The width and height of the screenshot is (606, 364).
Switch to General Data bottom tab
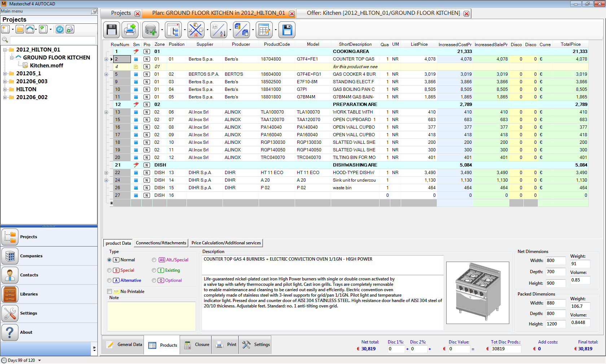pyautogui.click(x=123, y=345)
